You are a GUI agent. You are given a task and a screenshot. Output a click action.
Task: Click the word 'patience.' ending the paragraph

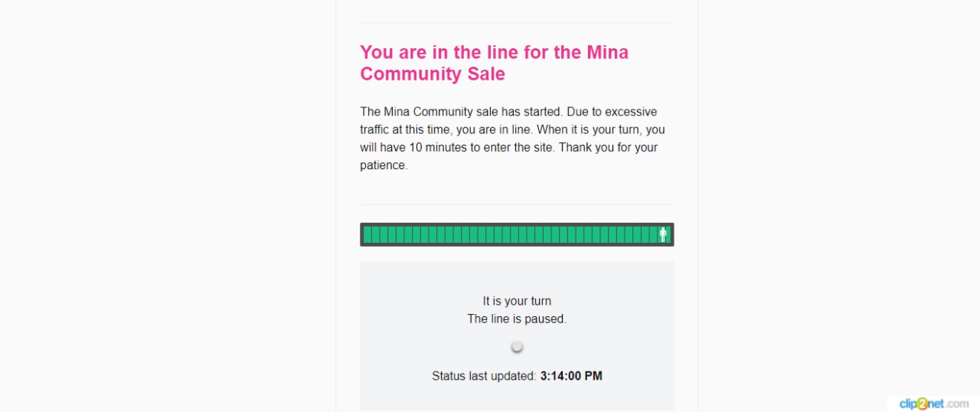384,165
